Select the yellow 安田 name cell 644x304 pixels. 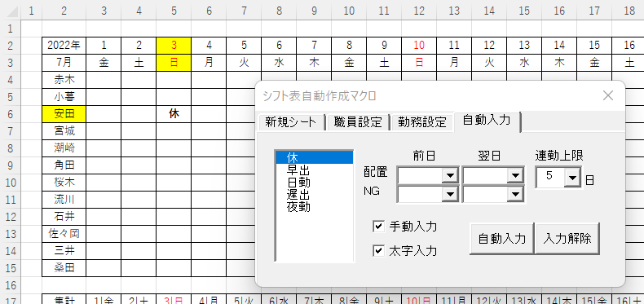[64, 114]
